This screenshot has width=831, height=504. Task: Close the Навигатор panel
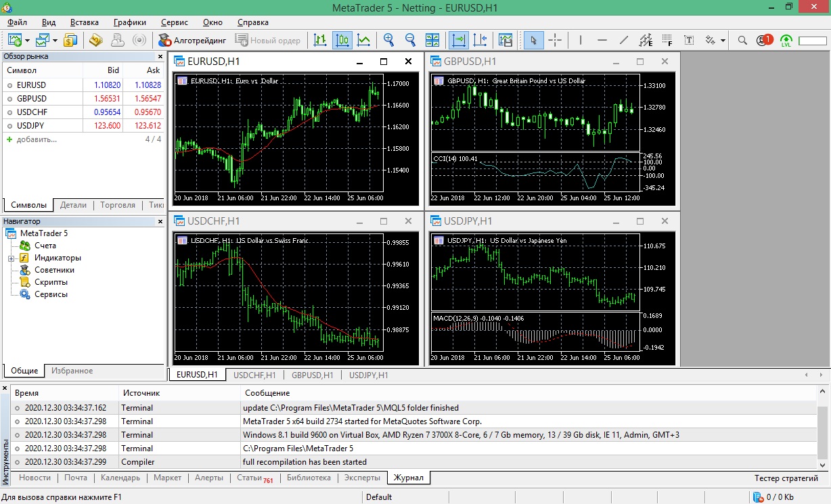(x=160, y=221)
